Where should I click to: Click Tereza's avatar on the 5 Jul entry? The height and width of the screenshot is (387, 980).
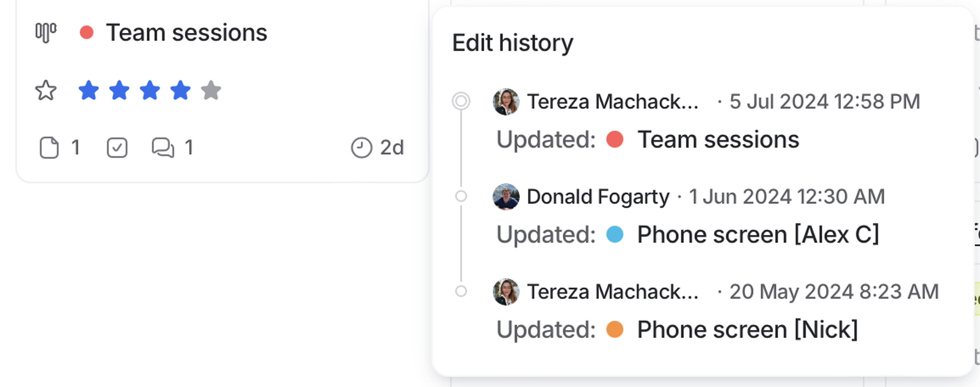click(506, 102)
